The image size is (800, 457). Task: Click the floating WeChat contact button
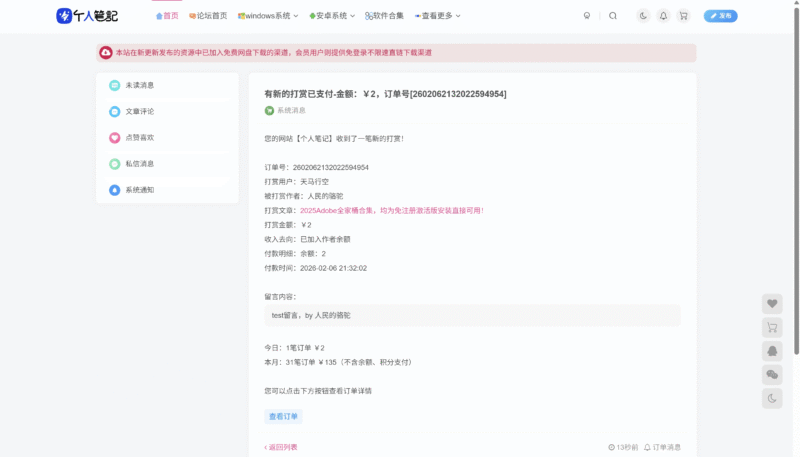(772, 375)
